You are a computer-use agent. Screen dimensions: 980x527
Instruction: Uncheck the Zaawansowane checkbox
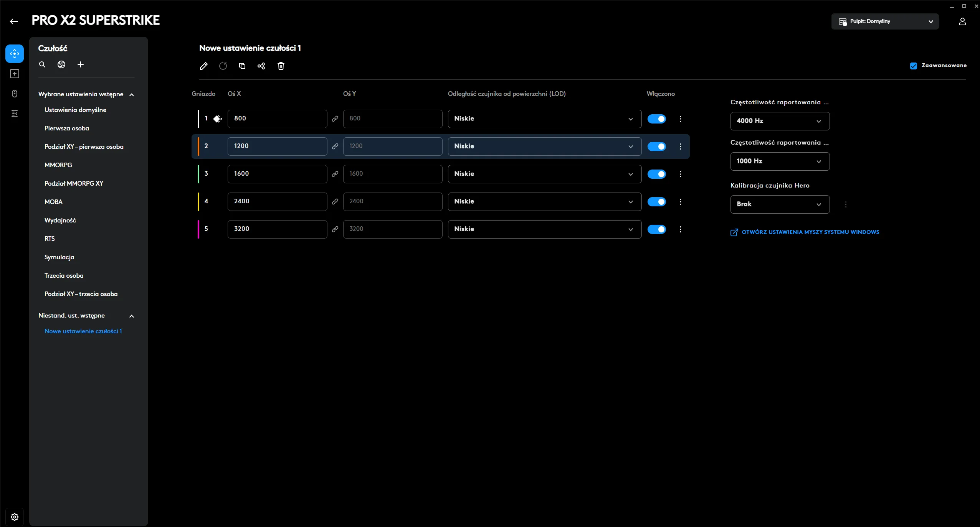click(x=914, y=66)
